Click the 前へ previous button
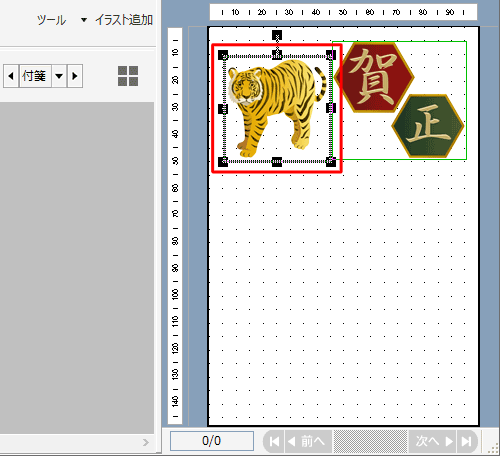Screen dimensions: 500x456 click(x=308, y=441)
